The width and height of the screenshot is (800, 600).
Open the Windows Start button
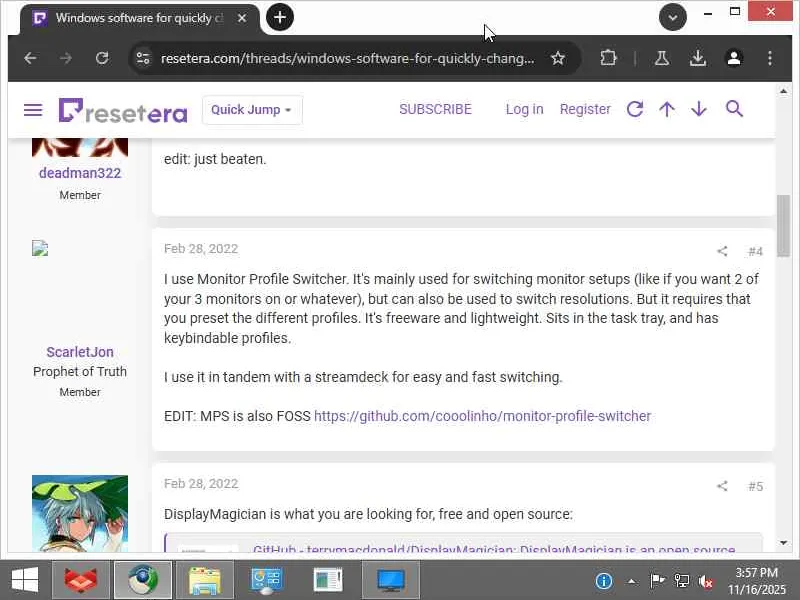click(x=25, y=580)
